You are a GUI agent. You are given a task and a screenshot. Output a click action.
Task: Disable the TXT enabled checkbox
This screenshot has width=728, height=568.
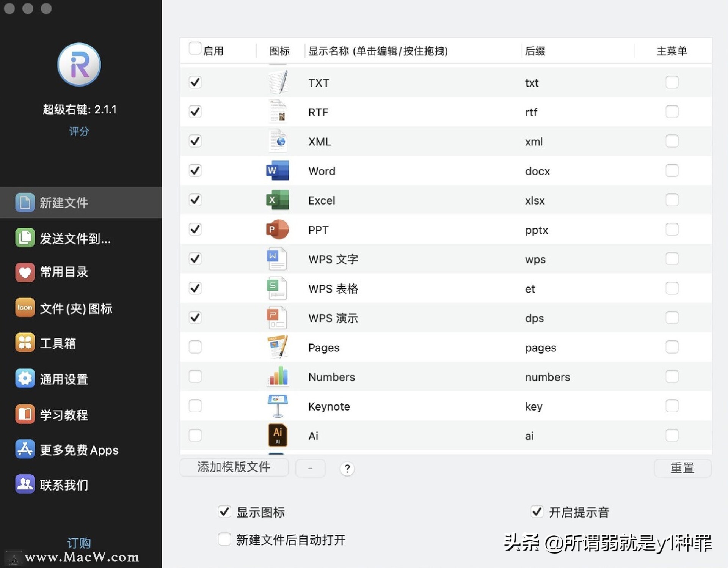point(195,82)
